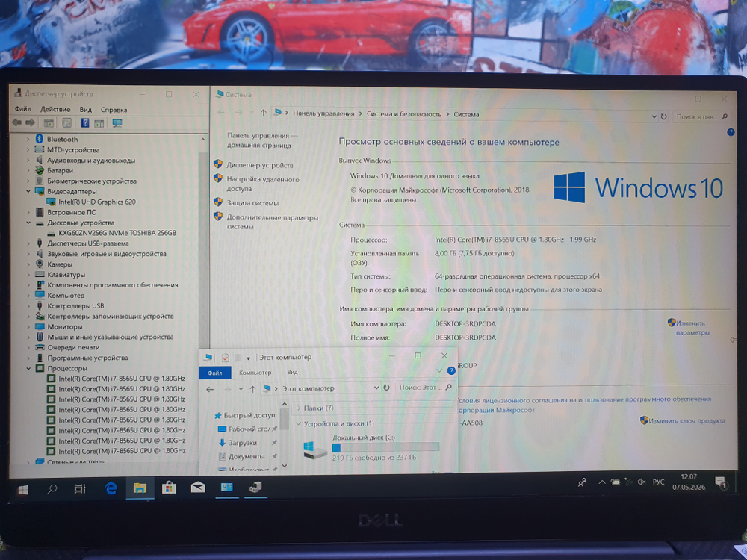Open Панель управления — домашняя страница link
The height and width of the screenshot is (560, 747).
pyautogui.click(x=261, y=140)
